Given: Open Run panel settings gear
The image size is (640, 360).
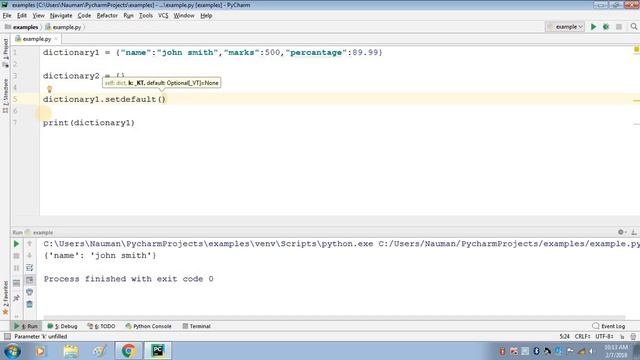Looking at the screenshot, I should [621, 232].
